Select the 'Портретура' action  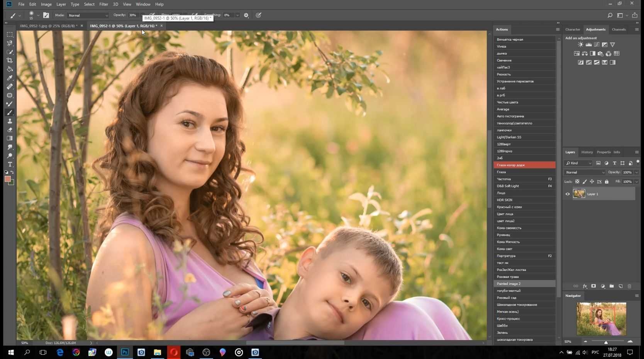(x=524, y=256)
